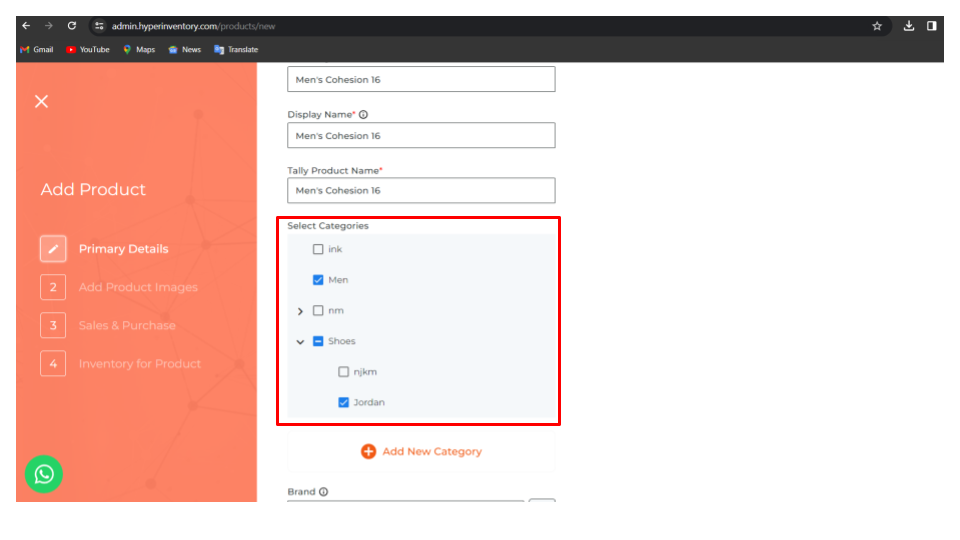Check the nm category checkbox
The width and height of the screenshot is (960, 540).
pos(318,310)
